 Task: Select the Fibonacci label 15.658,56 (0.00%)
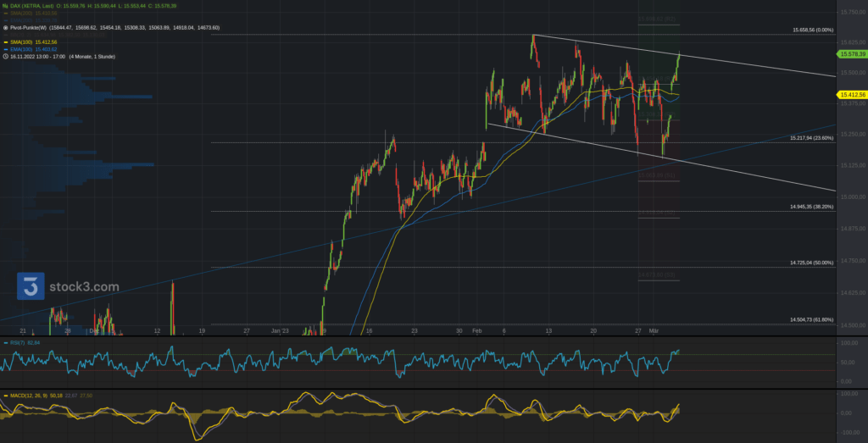pos(813,30)
